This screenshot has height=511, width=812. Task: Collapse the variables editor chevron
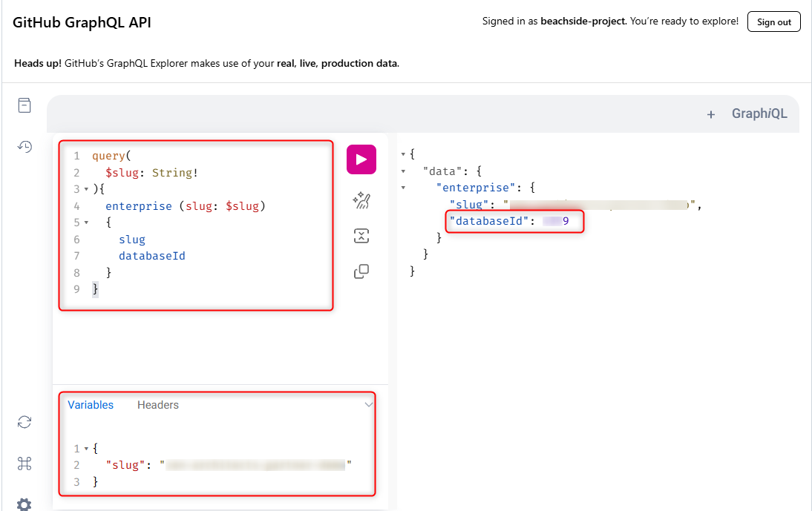368,405
